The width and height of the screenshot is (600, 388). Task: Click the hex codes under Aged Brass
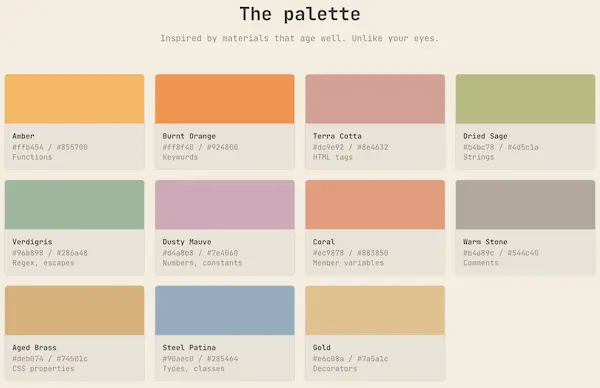tap(50, 359)
